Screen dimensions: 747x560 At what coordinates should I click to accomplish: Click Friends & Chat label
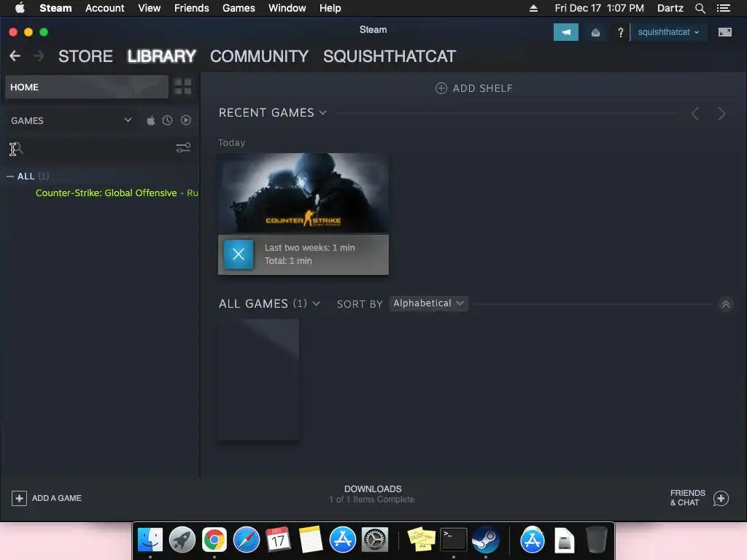[687, 497]
